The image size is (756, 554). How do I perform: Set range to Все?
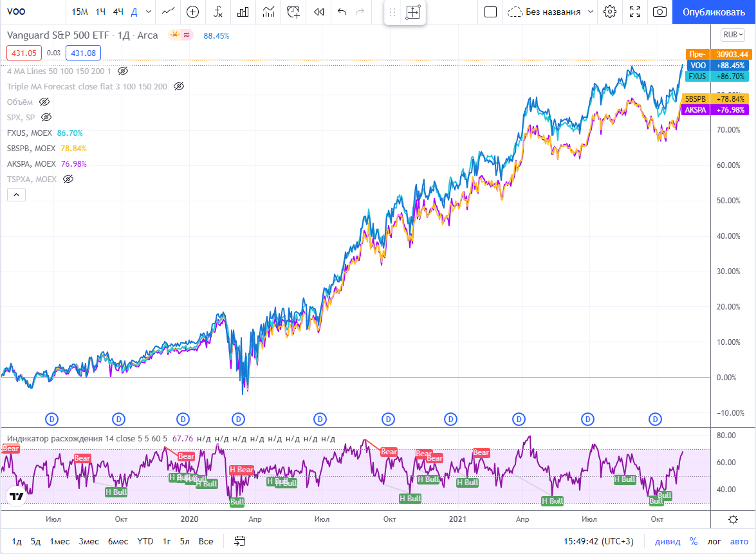pos(206,542)
